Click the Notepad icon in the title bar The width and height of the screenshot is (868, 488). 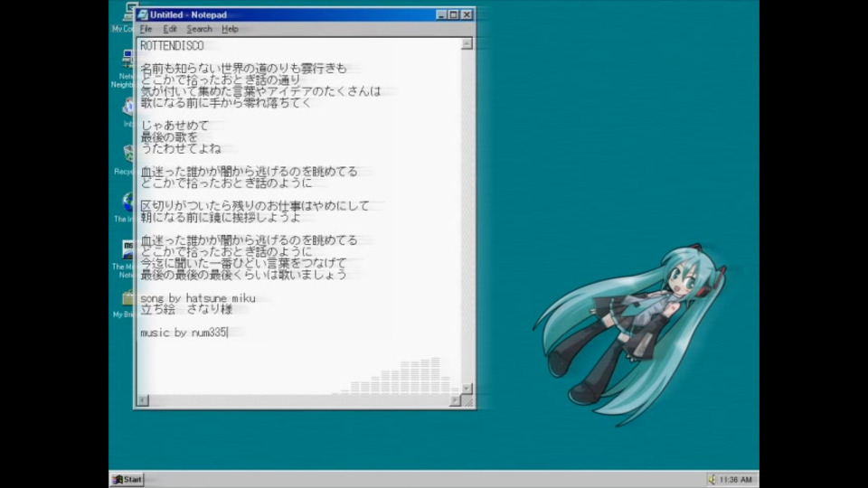(143, 15)
